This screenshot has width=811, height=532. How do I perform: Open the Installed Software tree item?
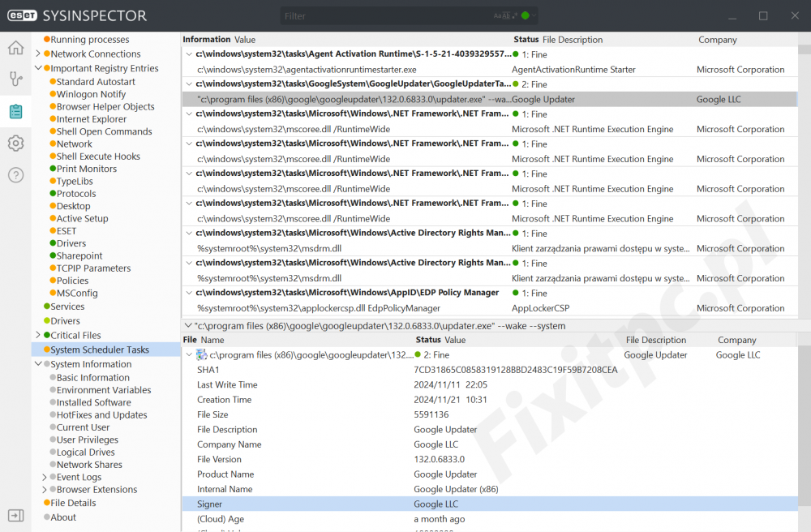(x=93, y=402)
